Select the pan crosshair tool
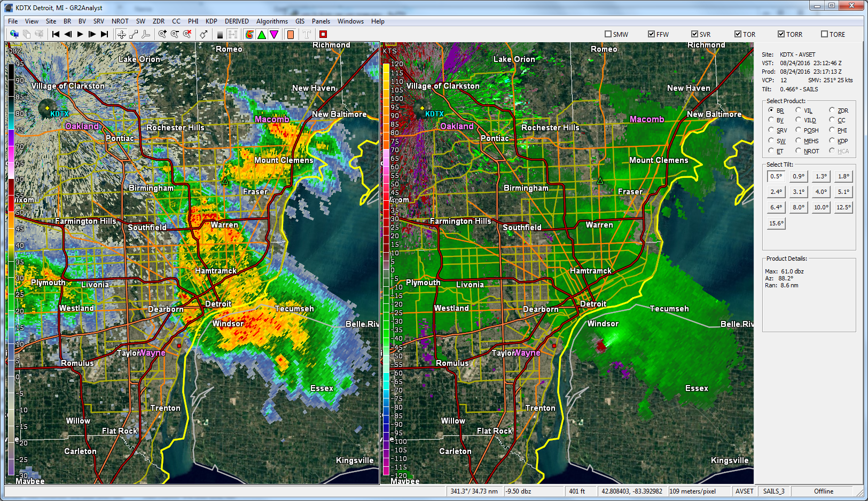This screenshot has height=501, width=868. tap(122, 34)
